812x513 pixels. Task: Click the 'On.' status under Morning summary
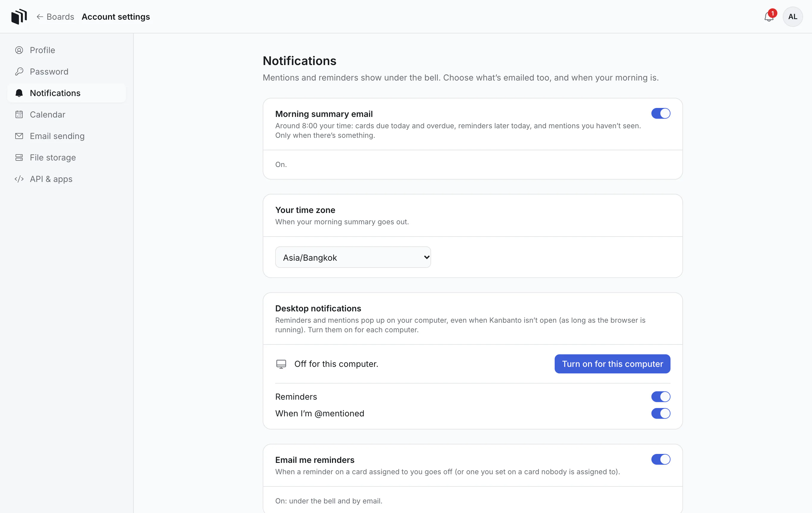pyautogui.click(x=281, y=164)
